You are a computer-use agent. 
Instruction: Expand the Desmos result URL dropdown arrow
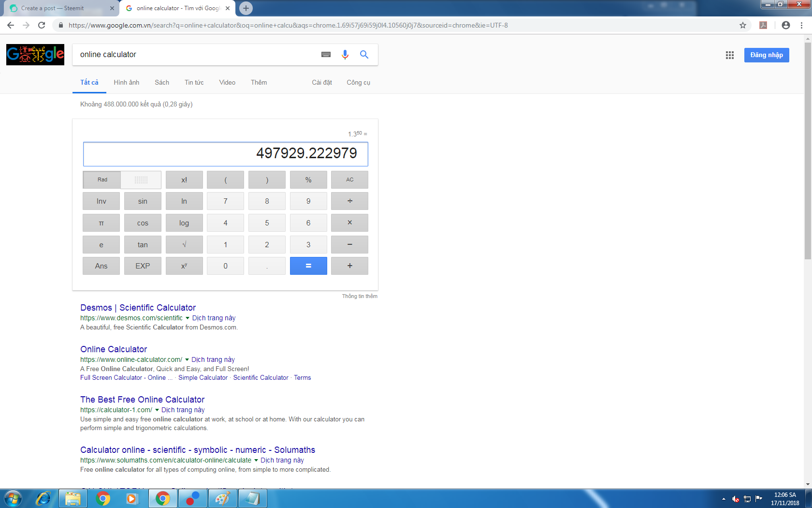click(x=188, y=318)
